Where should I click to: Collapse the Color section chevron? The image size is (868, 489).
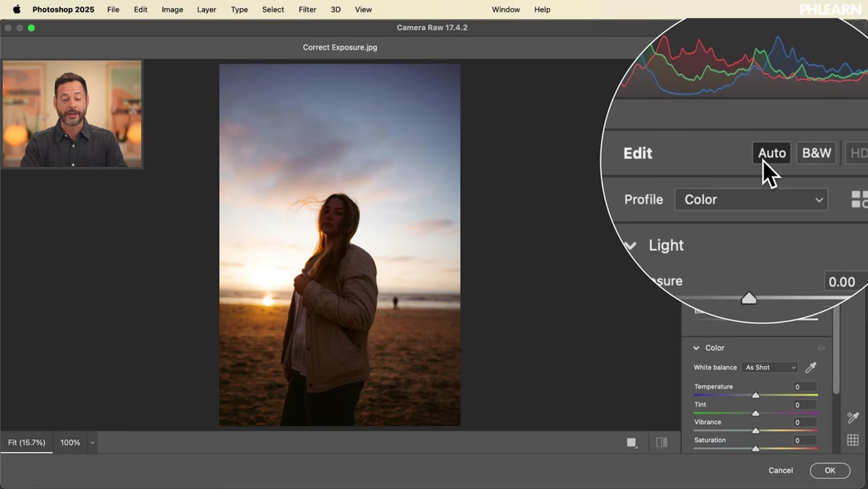point(697,348)
